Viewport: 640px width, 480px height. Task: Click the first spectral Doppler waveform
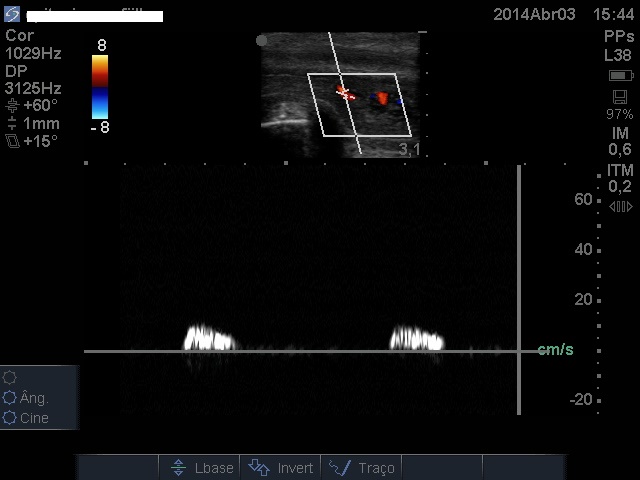(x=208, y=338)
